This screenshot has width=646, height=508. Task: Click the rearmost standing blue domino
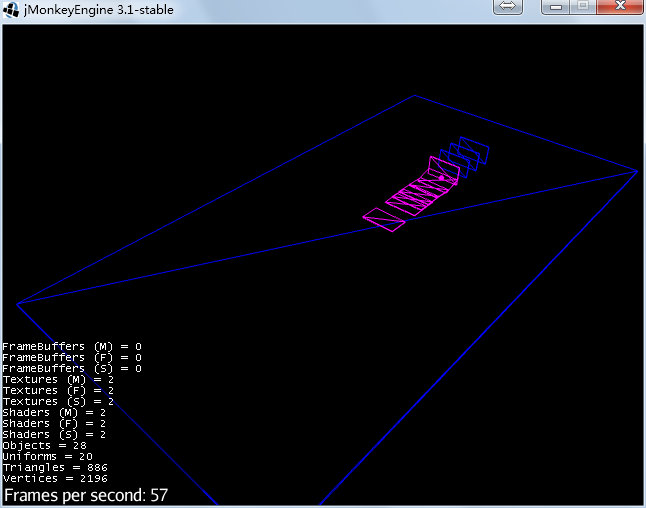(x=476, y=150)
